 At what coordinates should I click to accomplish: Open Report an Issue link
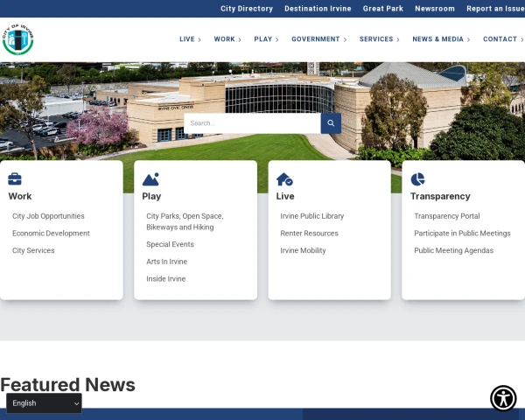point(495,9)
